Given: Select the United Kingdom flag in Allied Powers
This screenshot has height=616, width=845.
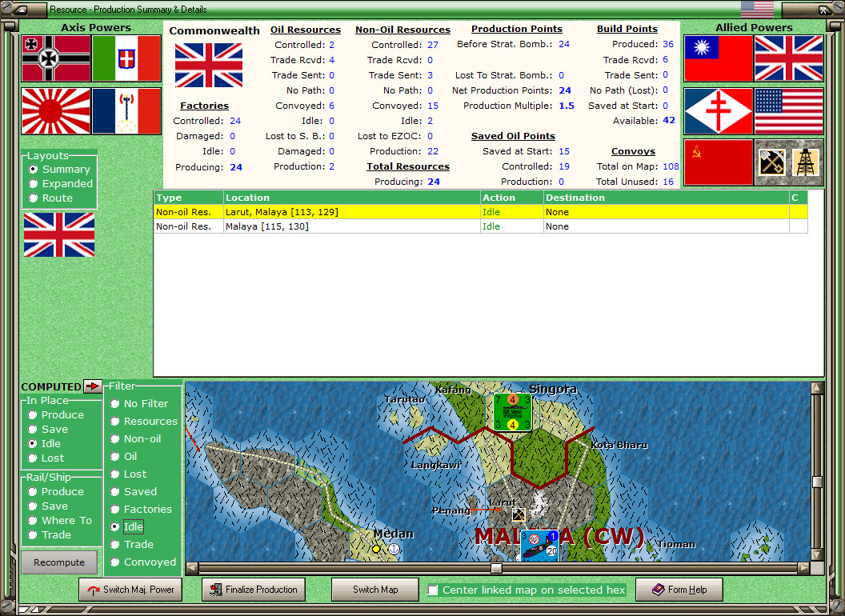Looking at the screenshot, I should click(789, 58).
